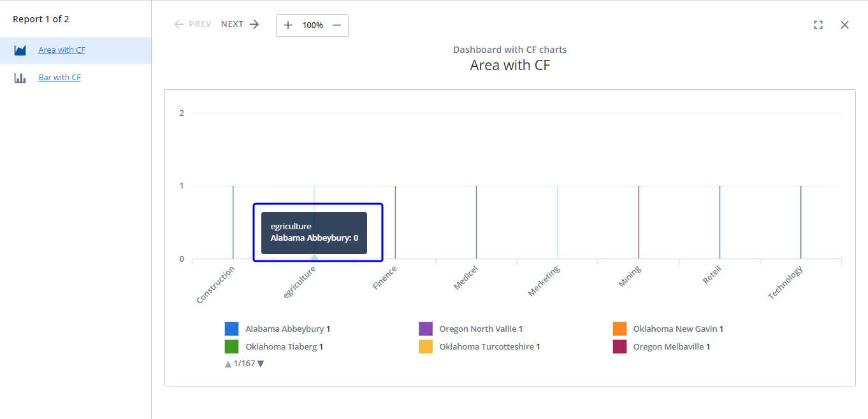This screenshot has width=868, height=419.
Task: Click the zoom in plus icon
Action: click(288, 25)
